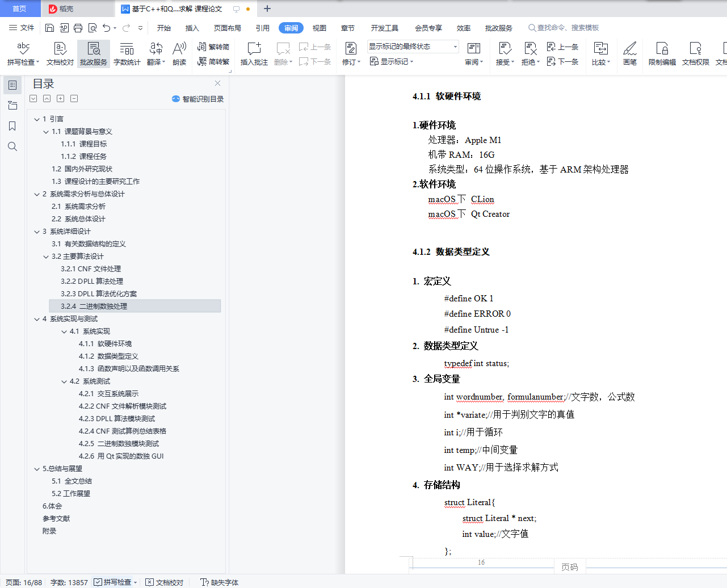Jump to 3.2.2 DPLL 算法处理 heading
Screen dimensions: 727x588
[x=92, y=282]
